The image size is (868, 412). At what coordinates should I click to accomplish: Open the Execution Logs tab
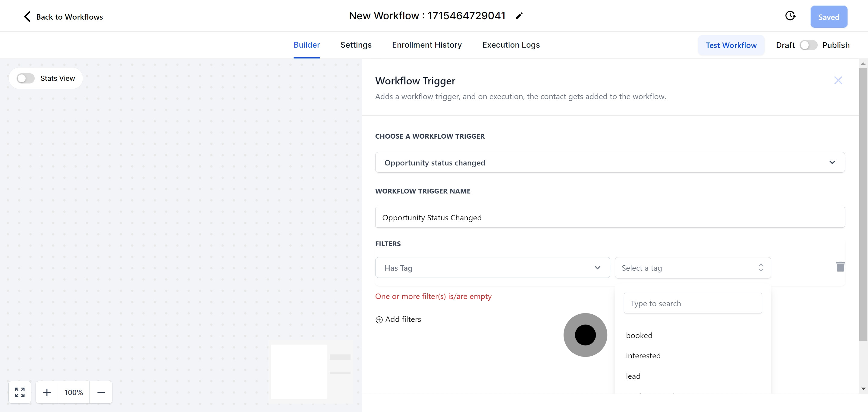[511, 45]
